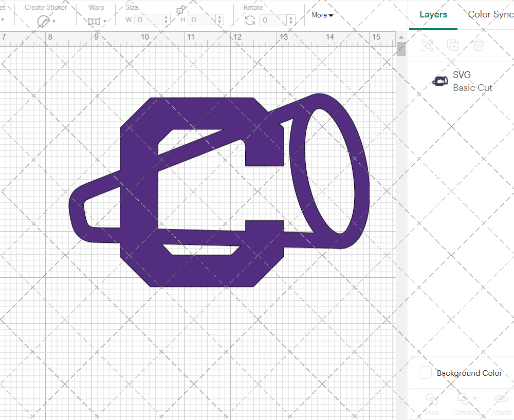Click the Background Color swatch
The height and width of the screenshot is (420, 514).
[x=425, y=373]
